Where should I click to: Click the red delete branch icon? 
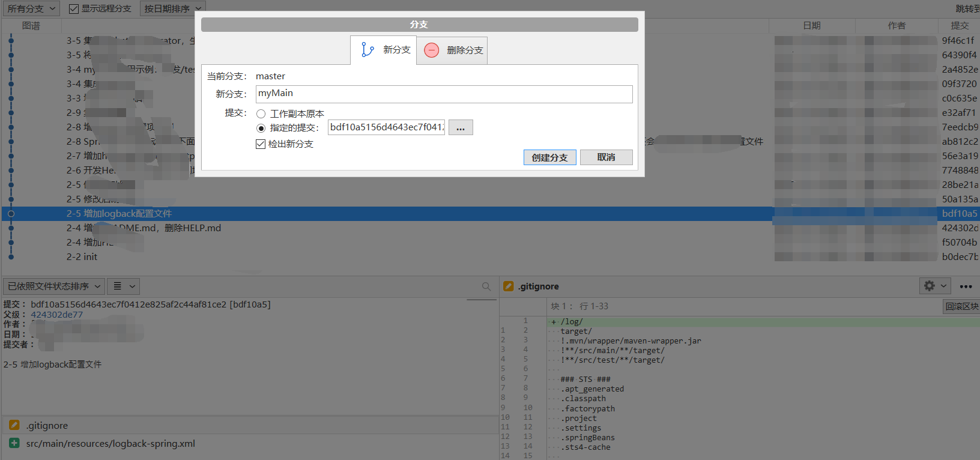pos(431,50)
